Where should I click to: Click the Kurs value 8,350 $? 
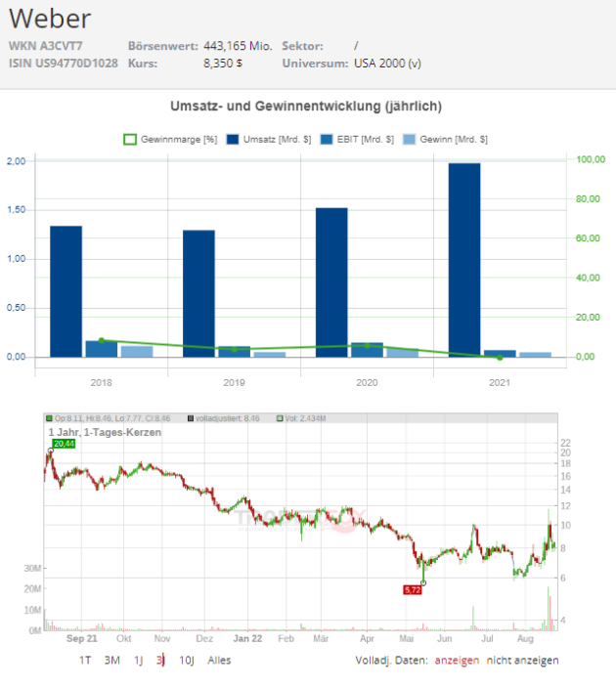pos(223,64)
